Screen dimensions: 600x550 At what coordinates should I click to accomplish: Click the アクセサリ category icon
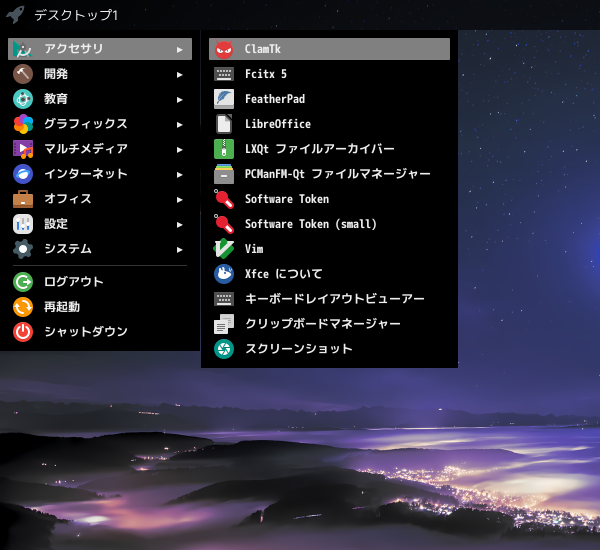(23, 49)
